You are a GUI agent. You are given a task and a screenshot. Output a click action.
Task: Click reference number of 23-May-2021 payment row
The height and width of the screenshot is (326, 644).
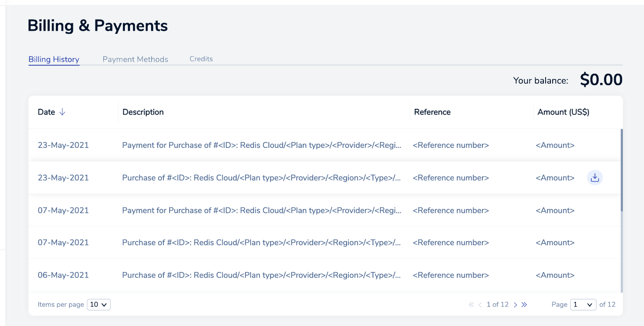click(x=451, y=145)
